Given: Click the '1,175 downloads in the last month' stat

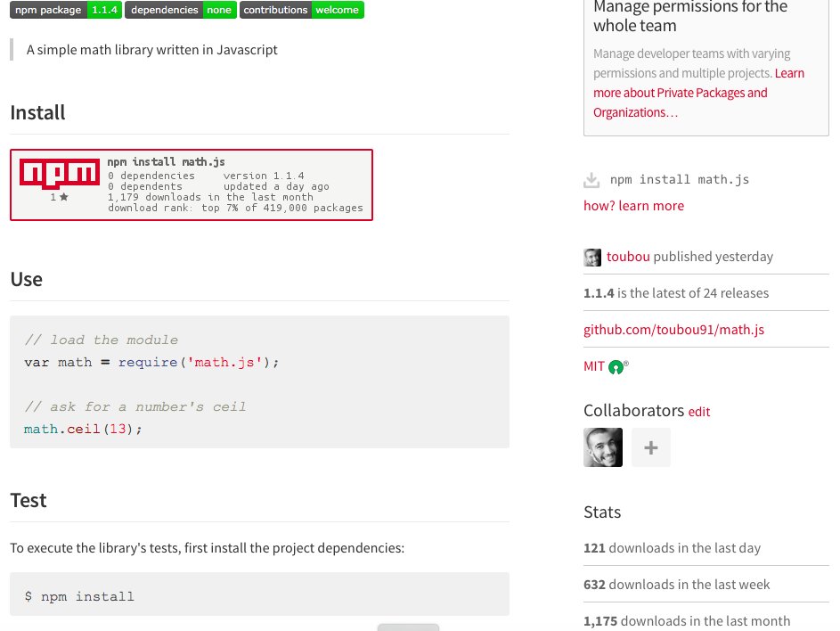Looking at the screenshot, I should click(x=687, y=621).
